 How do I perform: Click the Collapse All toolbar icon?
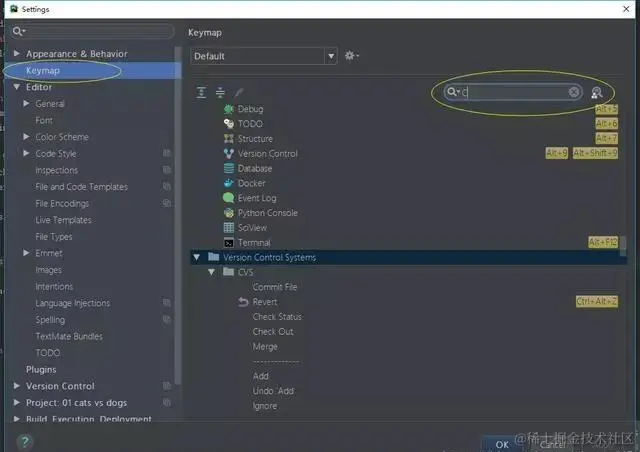coord(220,92)
